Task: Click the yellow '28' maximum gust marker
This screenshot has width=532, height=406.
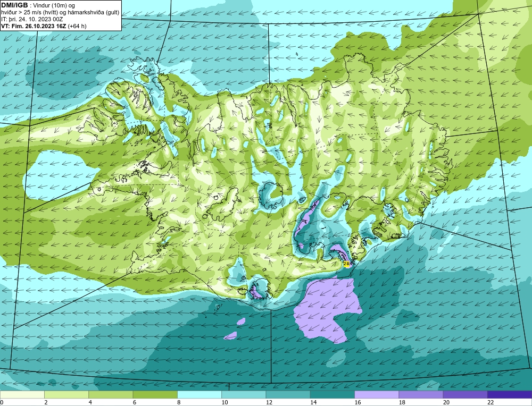Action: [346, 264]
